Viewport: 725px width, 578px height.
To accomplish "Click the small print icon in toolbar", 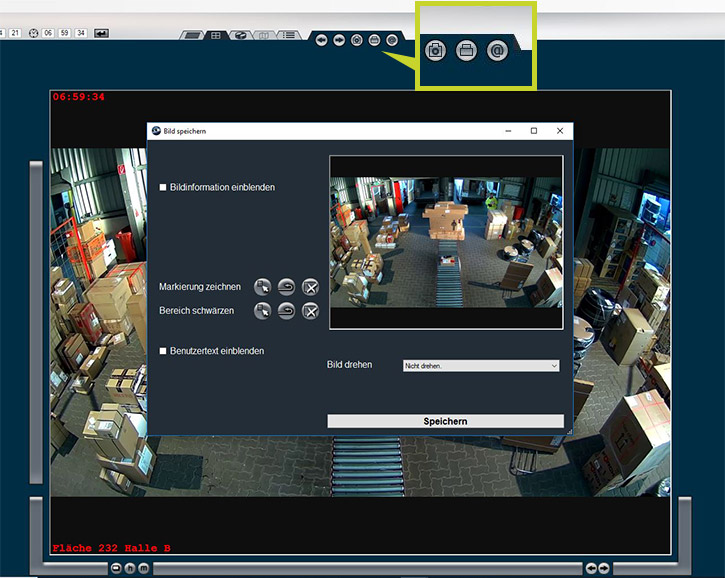I will [374, 41].
